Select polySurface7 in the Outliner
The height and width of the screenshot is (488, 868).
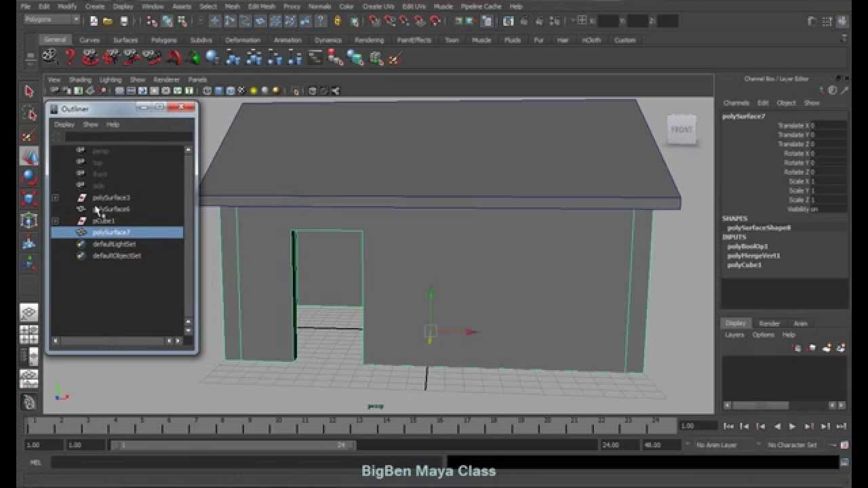click(x=117, y=232)
